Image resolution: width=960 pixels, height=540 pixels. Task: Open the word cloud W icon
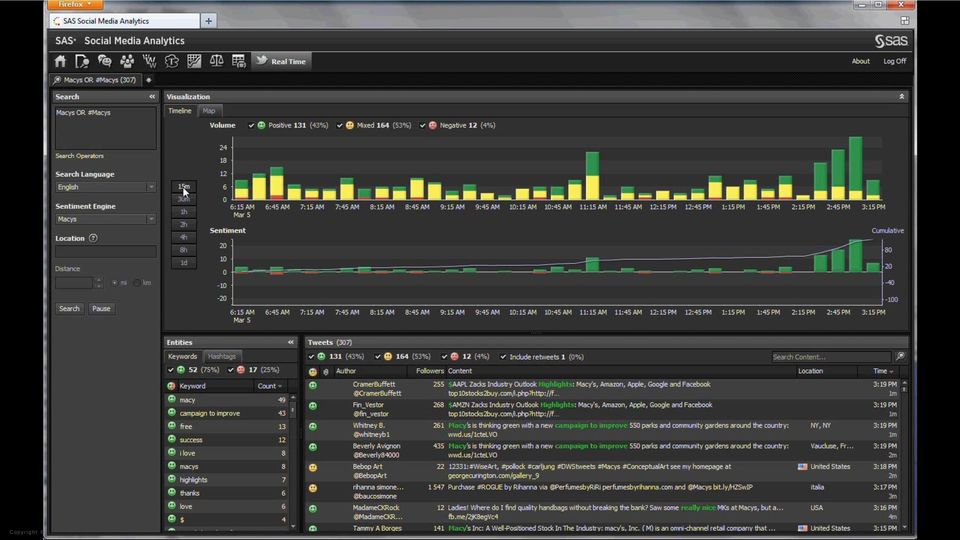[x=149, y=61]
